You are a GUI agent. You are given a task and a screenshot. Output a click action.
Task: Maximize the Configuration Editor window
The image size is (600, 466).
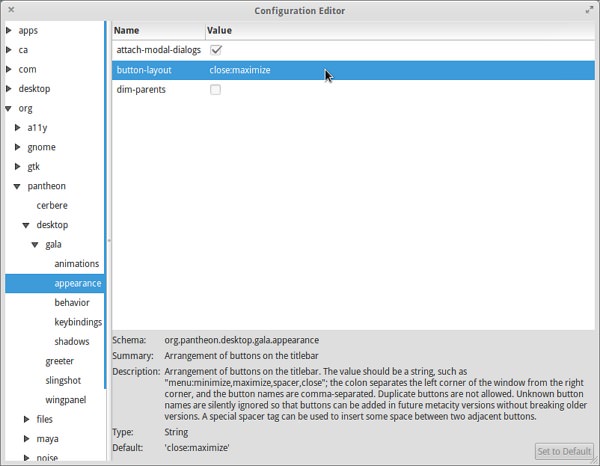tap(589, 10)
